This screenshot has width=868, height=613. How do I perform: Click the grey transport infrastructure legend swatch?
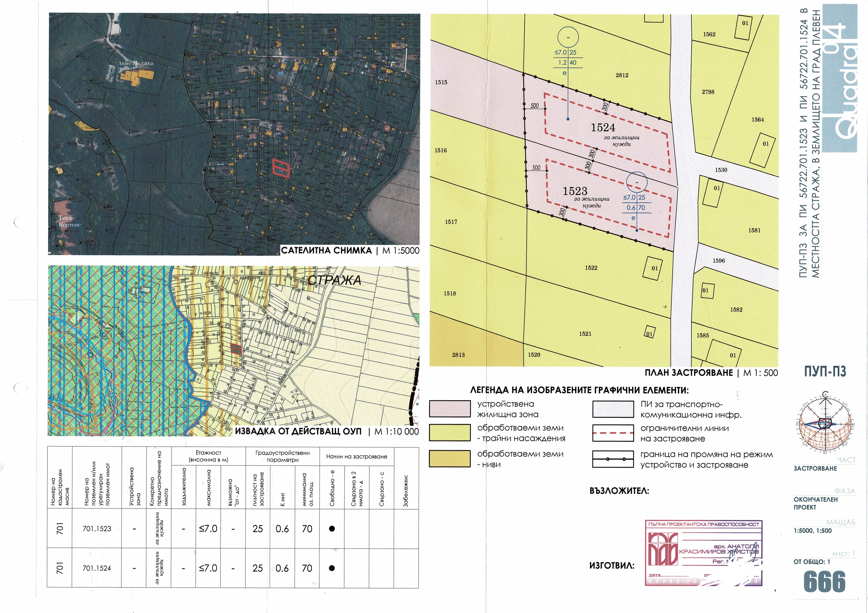613,409
